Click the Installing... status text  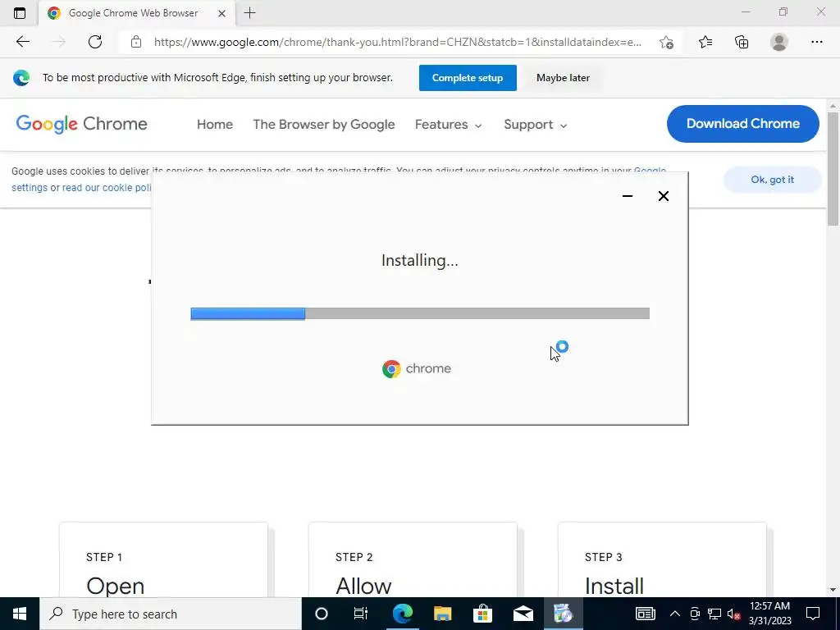tap(419, 260)
